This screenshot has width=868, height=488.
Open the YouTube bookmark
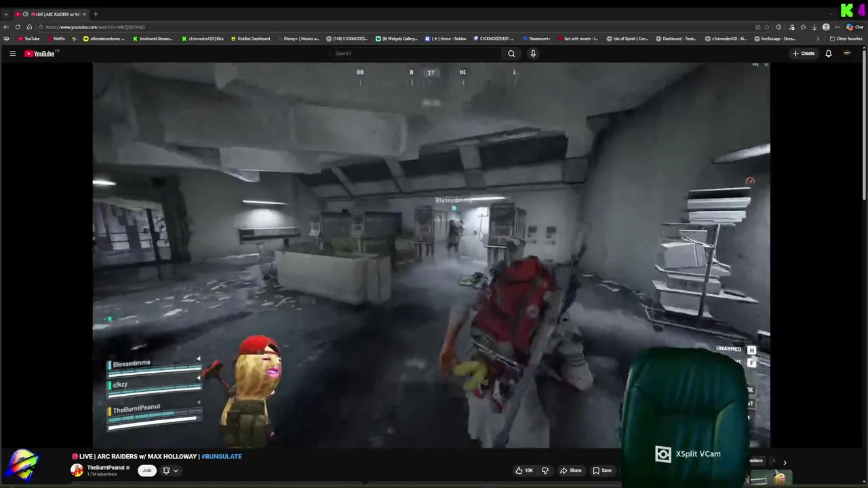coord(29,39)
